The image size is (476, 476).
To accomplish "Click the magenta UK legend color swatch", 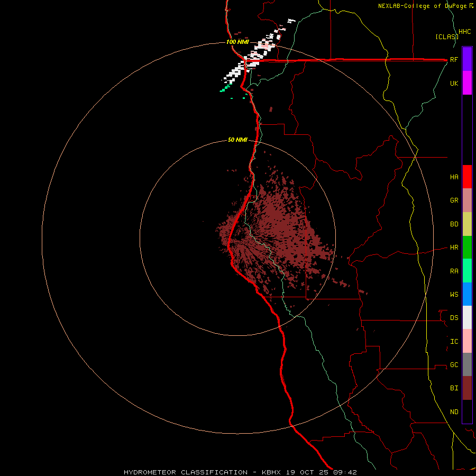I will (467, 83).
